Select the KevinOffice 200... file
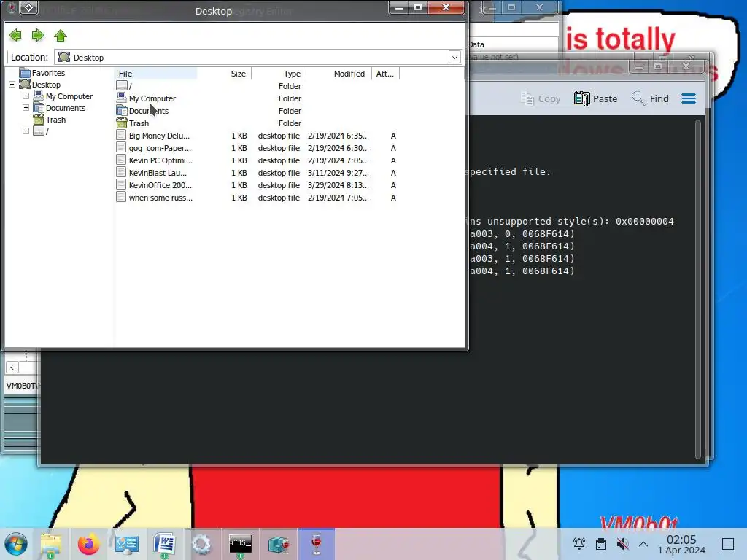This screenshot has width=747, height=560. [160, 185]
